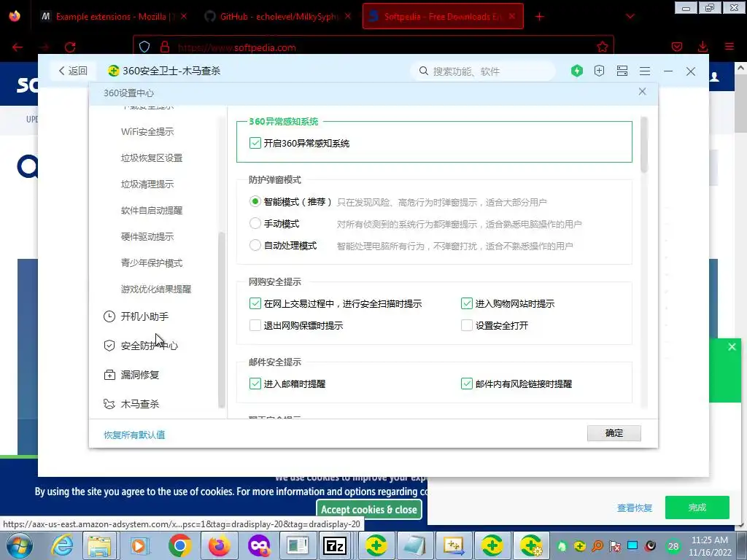Select 手动模式 radio option
This screenshot has height=560, width=747.
tap(255, 223)
